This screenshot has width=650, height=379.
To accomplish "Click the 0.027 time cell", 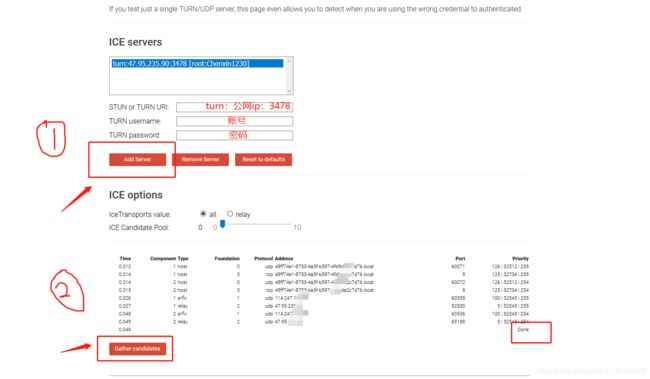I will point(125,306).
